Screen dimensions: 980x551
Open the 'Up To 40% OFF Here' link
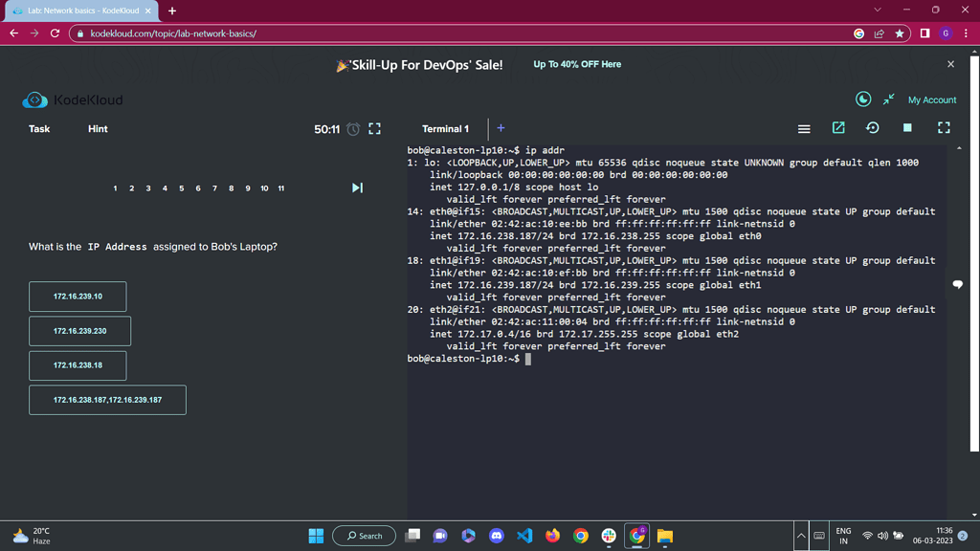pos(577,64)
